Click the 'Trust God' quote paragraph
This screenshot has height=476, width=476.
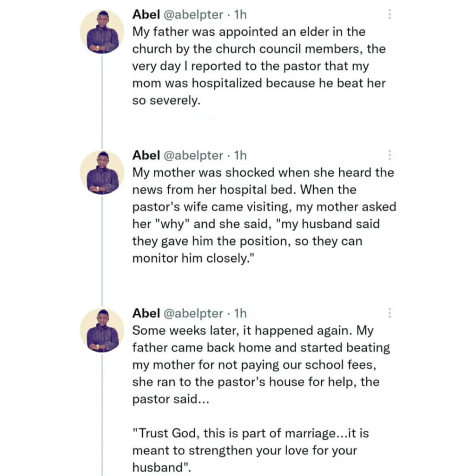(251, 450)
